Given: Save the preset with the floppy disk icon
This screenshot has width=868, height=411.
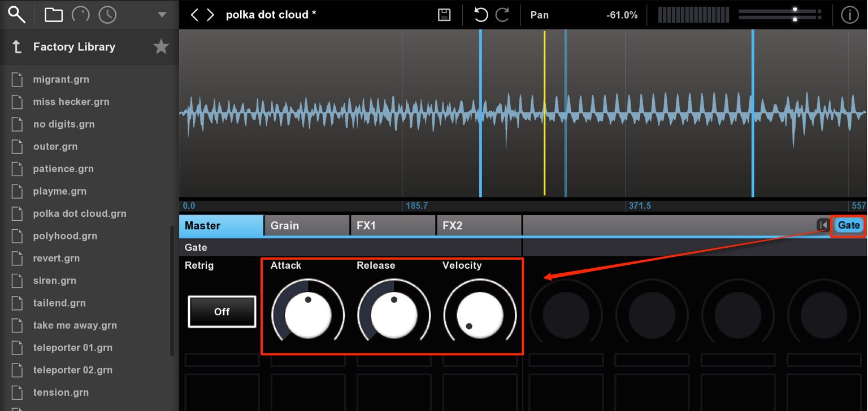Looking at the screenshot, I should pos(444,15).
